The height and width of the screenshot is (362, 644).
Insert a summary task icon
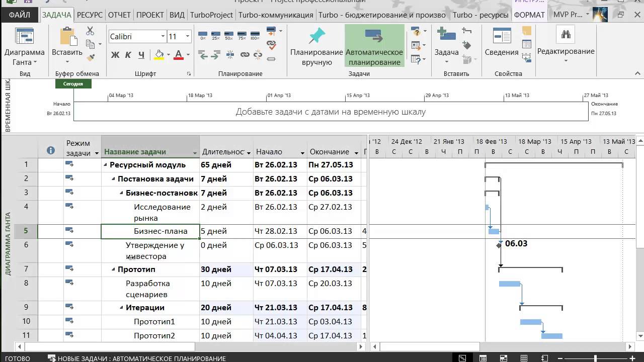[467, 31]
